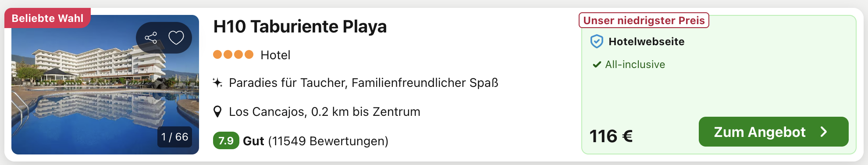Click the Unser niedrigster Preis label
The image size is (868, 165).
(x=644, y=20)
